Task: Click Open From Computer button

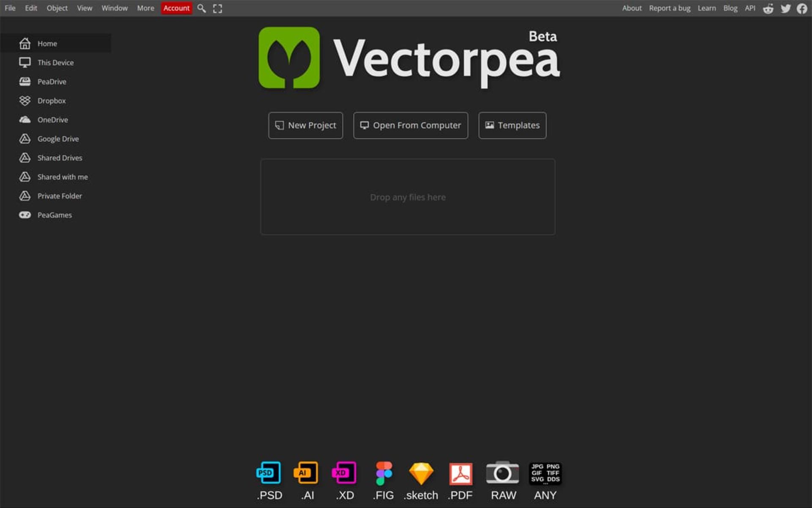Action: 411,125
